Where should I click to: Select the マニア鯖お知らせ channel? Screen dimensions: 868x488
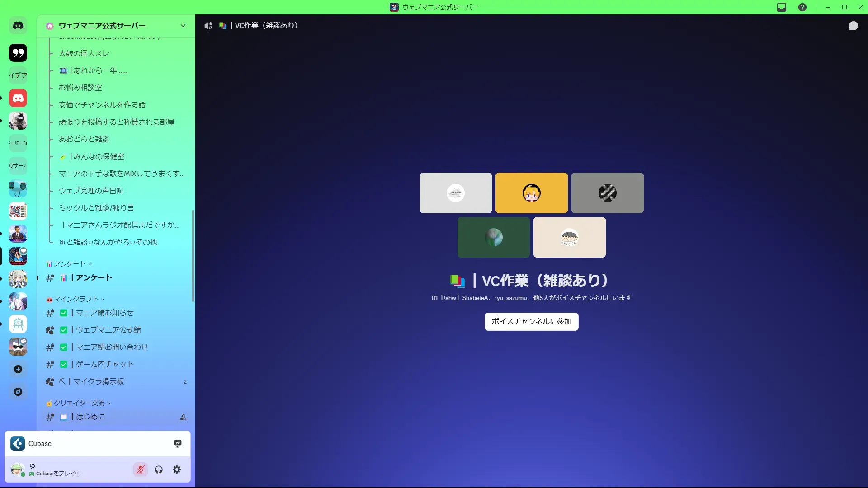coord(104,313)
